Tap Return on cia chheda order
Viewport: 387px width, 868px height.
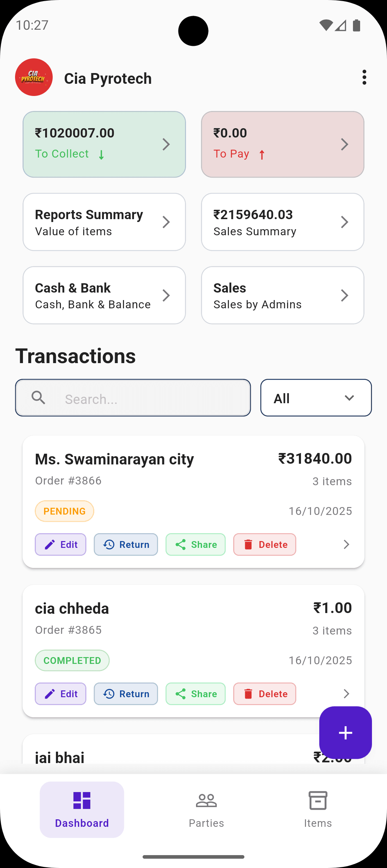pyautogui.click(x=126, y=694)
